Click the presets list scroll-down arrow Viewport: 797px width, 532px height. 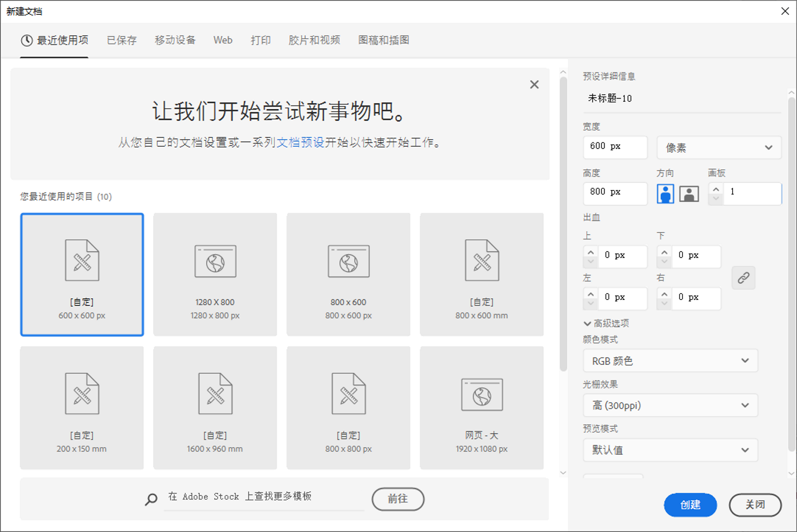tap(563, 472)
